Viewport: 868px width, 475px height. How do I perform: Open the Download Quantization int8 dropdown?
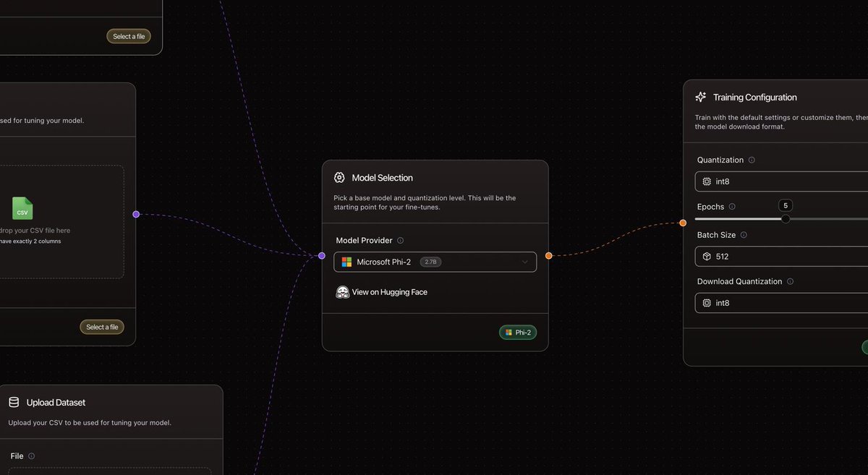point(781,303)
